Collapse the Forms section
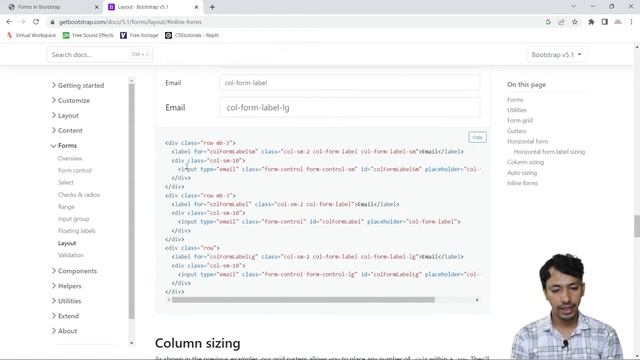 [64, 146]
